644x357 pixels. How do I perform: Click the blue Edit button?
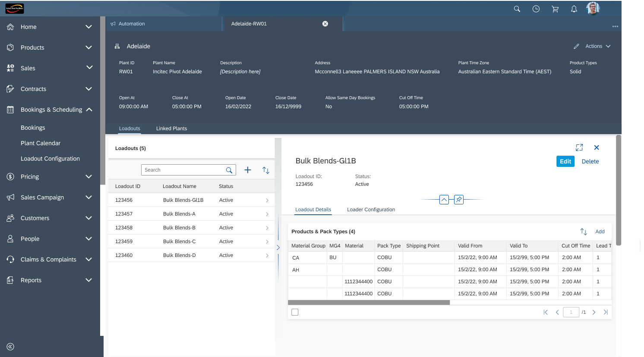tap(565, 161)
